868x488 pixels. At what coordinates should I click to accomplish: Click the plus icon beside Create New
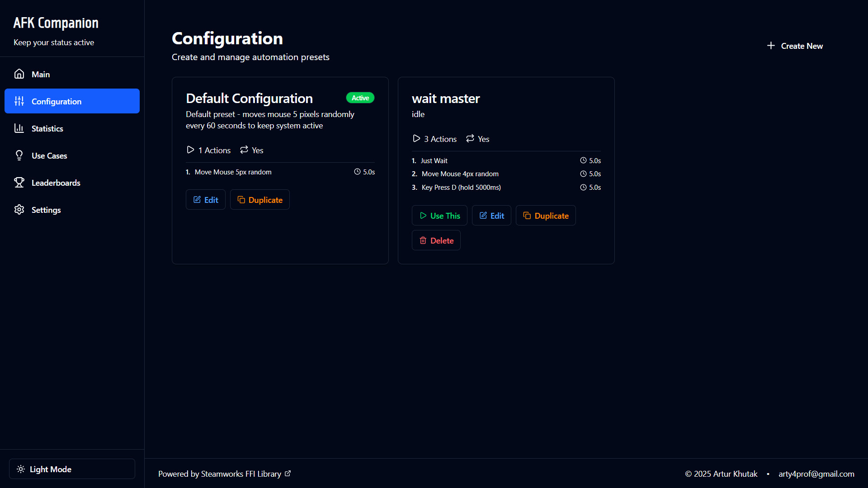click(x=771, y=46)
